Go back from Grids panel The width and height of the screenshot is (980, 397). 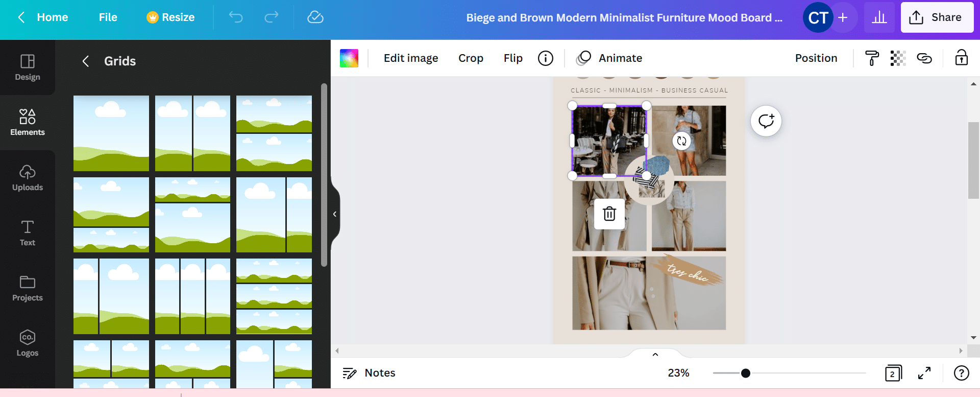pyautogui.click(x=86, y=61)
